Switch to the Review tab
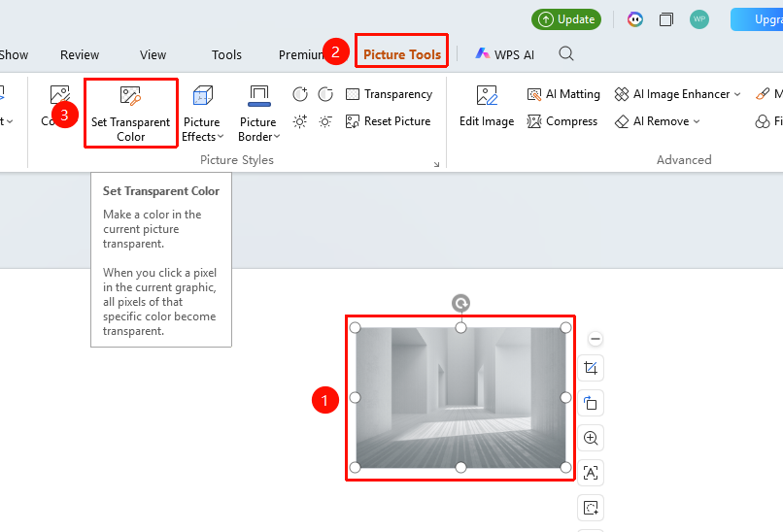 tap(80, 55)
